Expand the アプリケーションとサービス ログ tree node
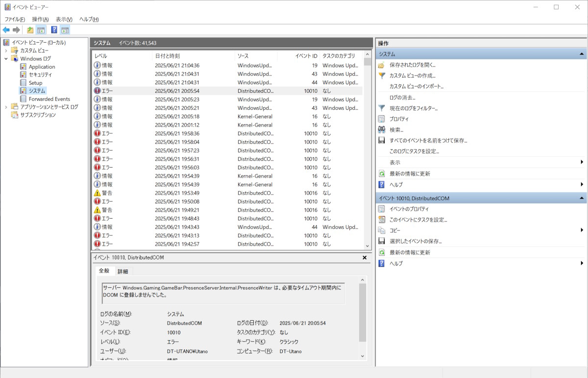Screen dimensions: 588x378 coord(6,107)
